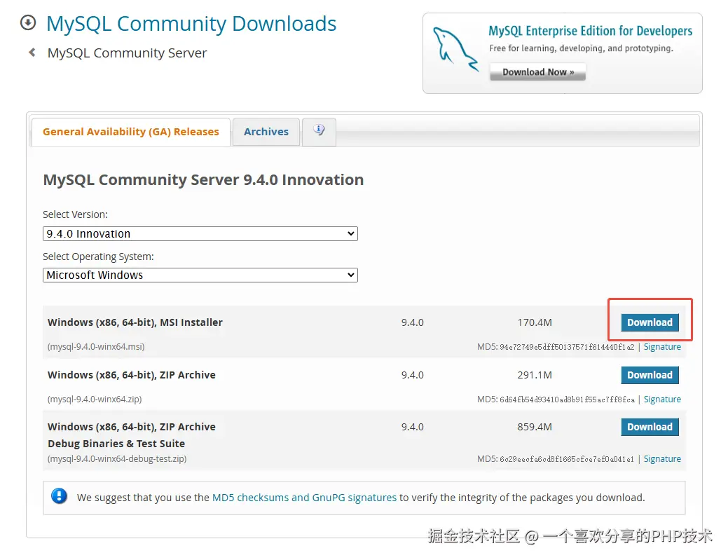Click MD5 hash of debug-test archive

pos(567,459)
